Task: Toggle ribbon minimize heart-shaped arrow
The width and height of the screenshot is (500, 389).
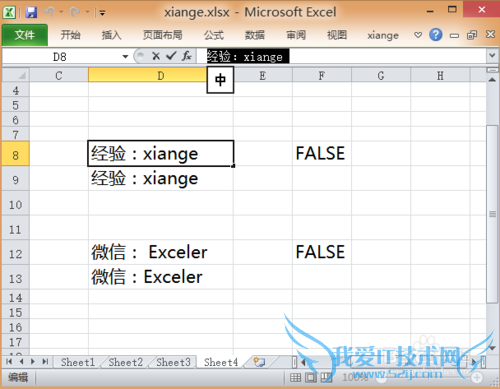Action: [x=418, y=35]
